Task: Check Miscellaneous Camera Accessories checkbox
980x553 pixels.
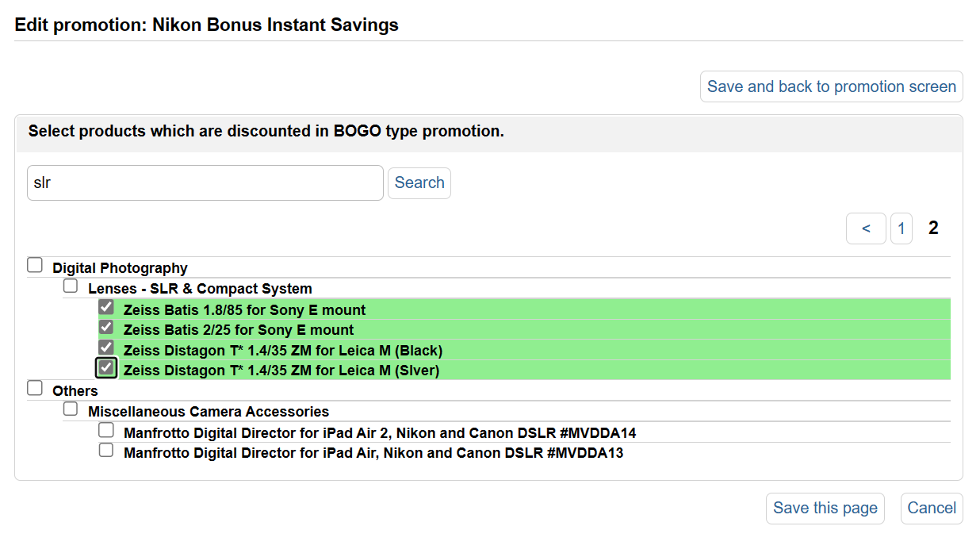Action: [x=71, y=409]
